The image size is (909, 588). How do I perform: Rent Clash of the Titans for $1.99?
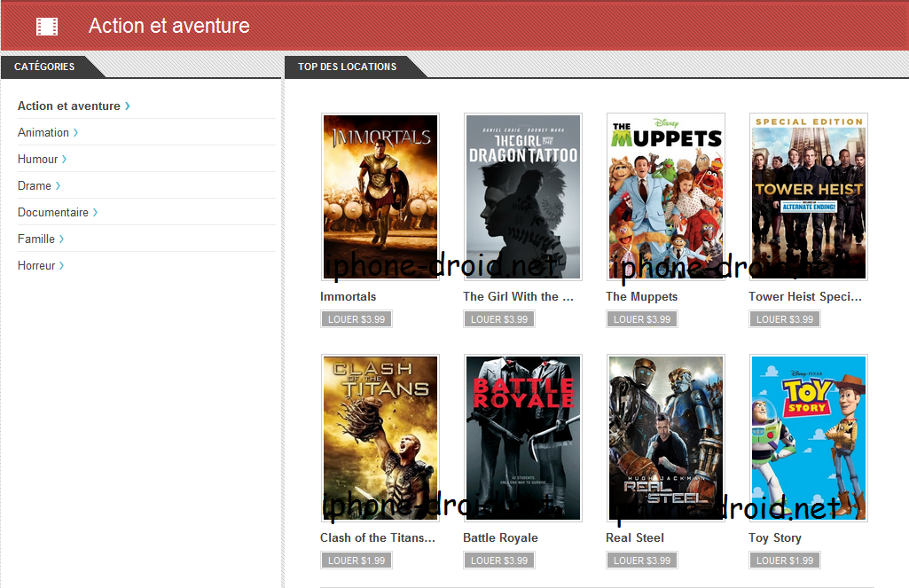tap(357, 561)
